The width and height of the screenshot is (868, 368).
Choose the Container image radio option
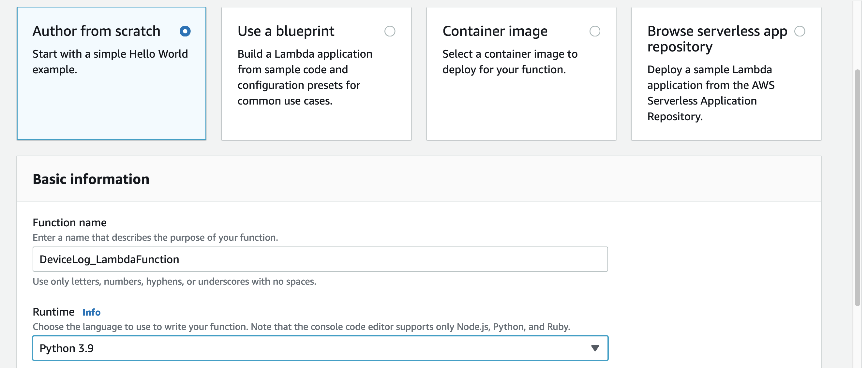tap(594, 31)
